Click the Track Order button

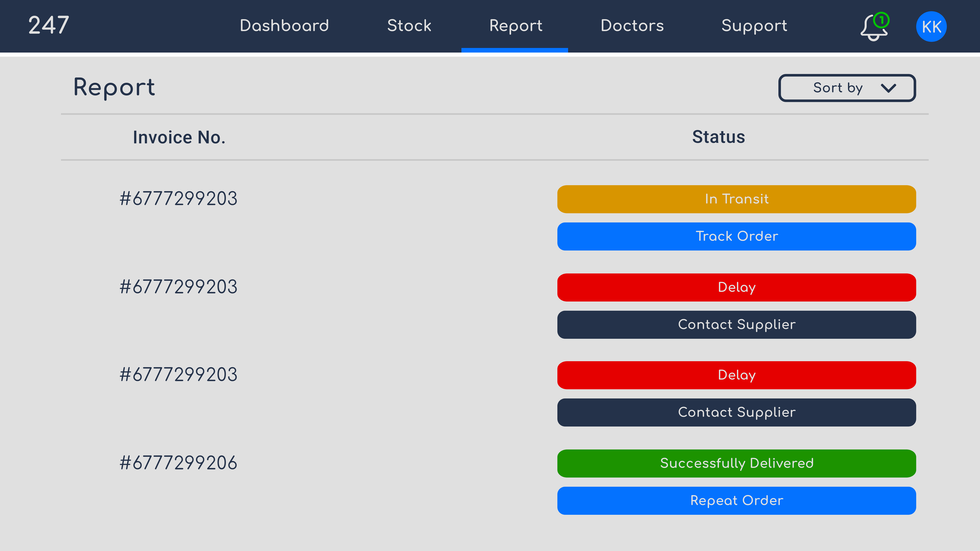737,237
